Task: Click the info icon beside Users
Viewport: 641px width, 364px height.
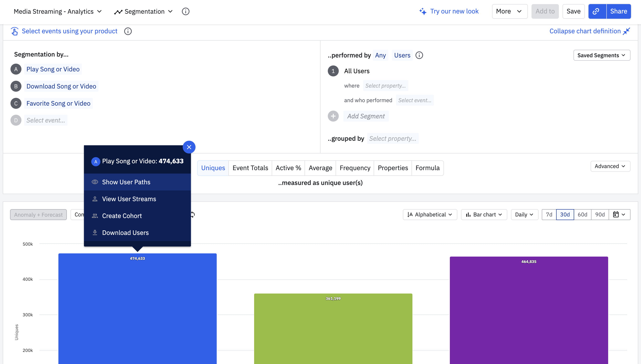Action: (x=419, y=55)
